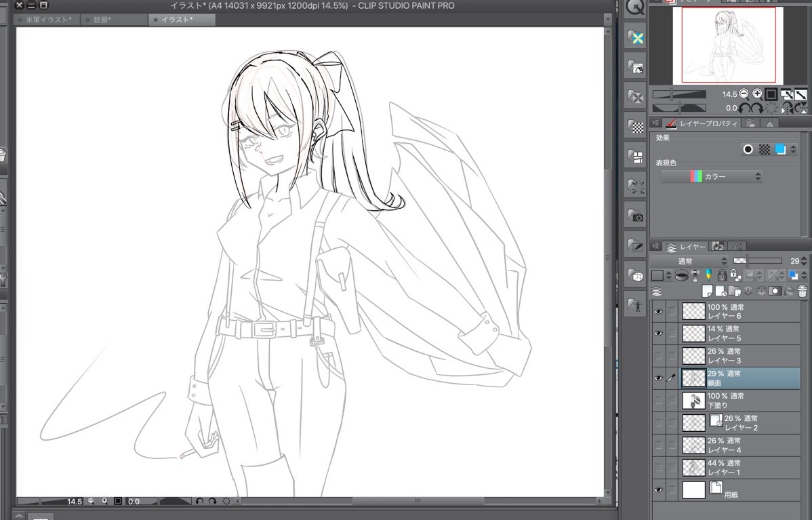Viewport: 812px width, 520px height.
Task: Adjust the Navigator rotation slider
Action: (679, 108)
